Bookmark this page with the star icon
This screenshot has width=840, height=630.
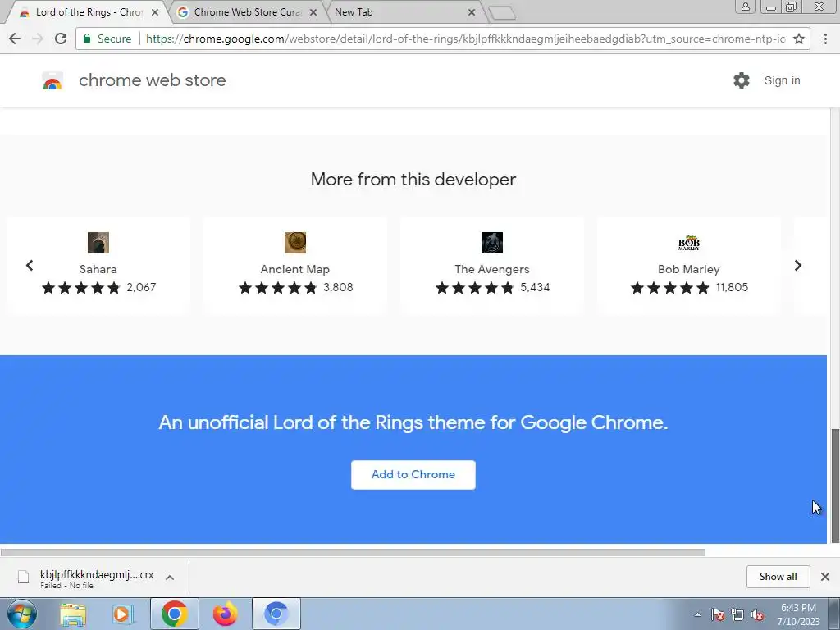click(x=799, y=39)
